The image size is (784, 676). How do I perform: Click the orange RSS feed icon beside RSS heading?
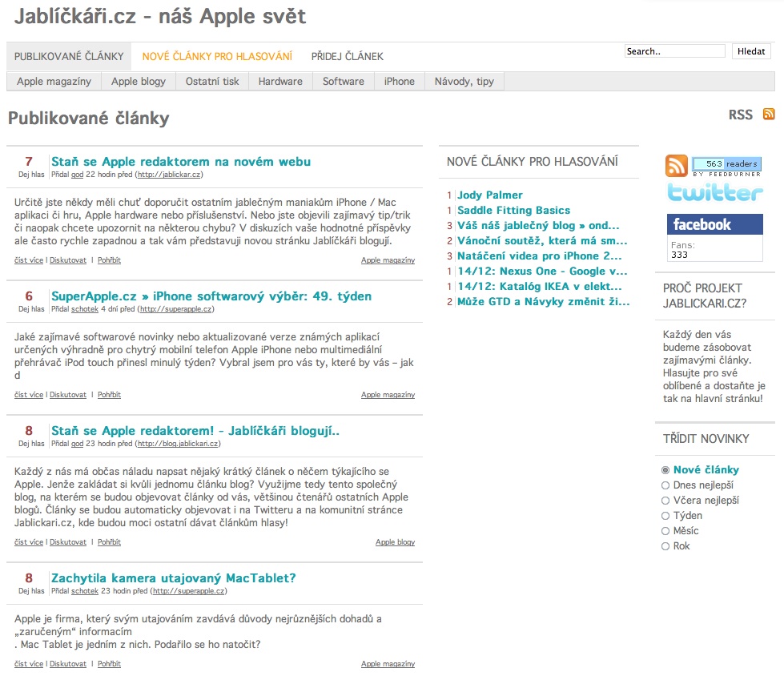coord(769,114)
